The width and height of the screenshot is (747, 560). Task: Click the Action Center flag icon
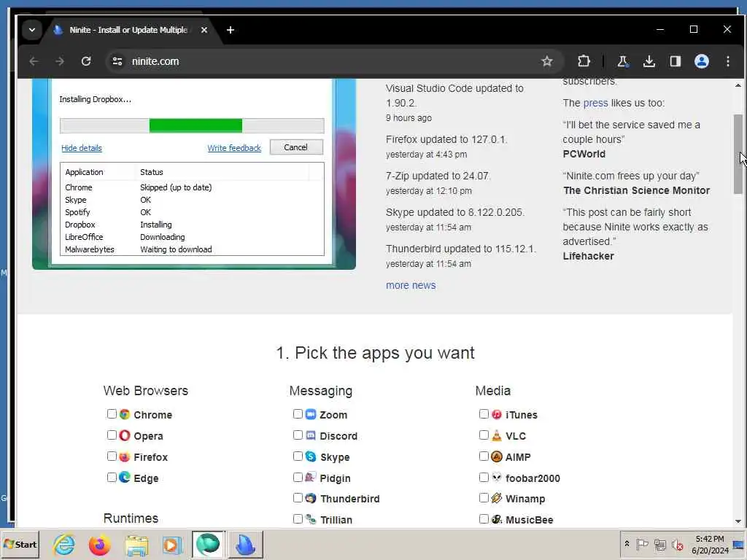642,544
